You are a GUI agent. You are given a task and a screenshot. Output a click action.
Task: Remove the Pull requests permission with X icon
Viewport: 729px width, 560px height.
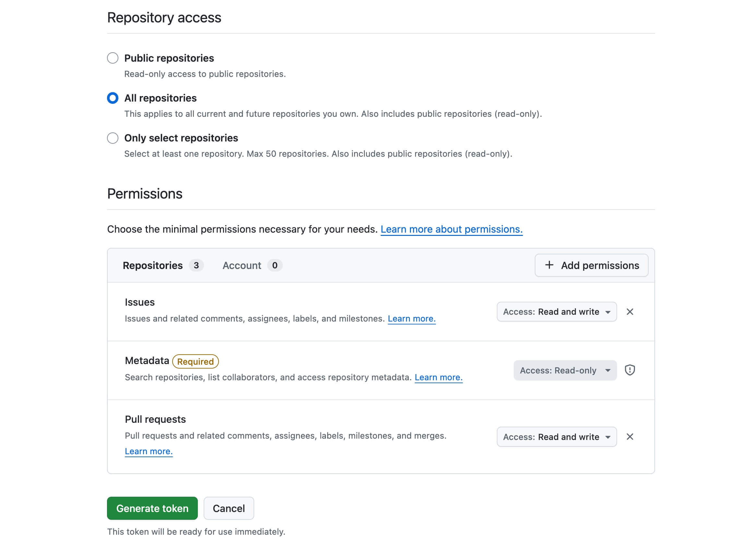pos(629,437)
